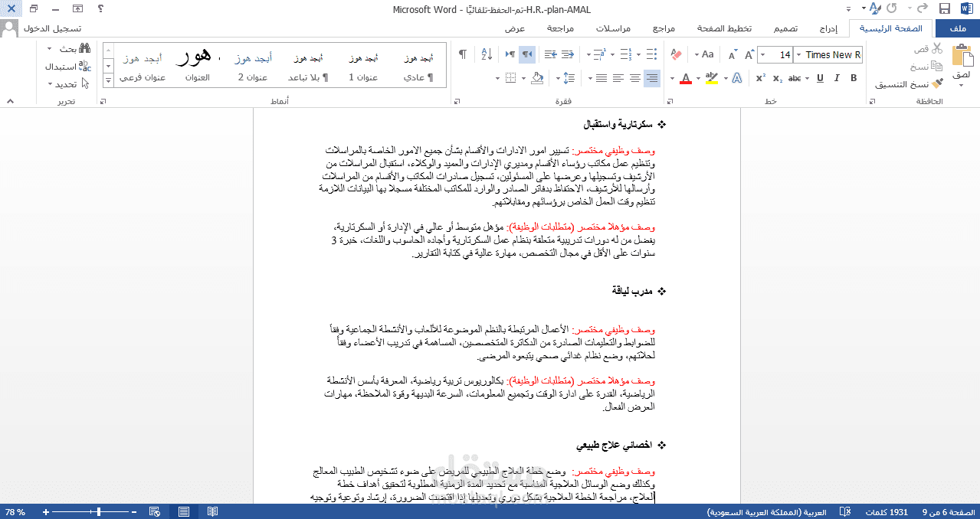The height and width of the screenshot is (519, 980).
Task: Open font color dropdown arrow
Action: tap(672, 78)
